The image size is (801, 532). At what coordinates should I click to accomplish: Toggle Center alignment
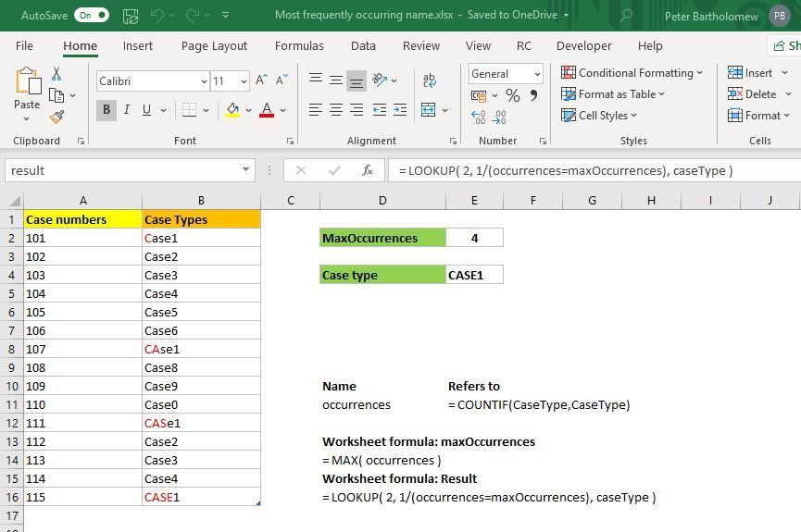(x=335, y=110)
